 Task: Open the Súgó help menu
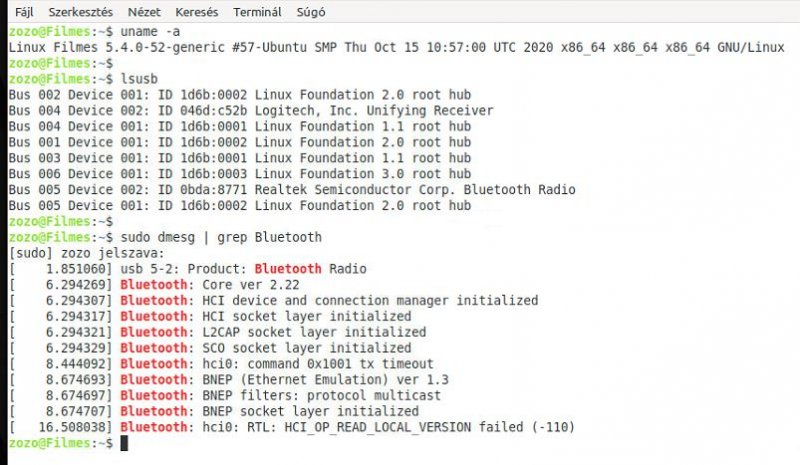pyautogui.click(x=311, y=12)
